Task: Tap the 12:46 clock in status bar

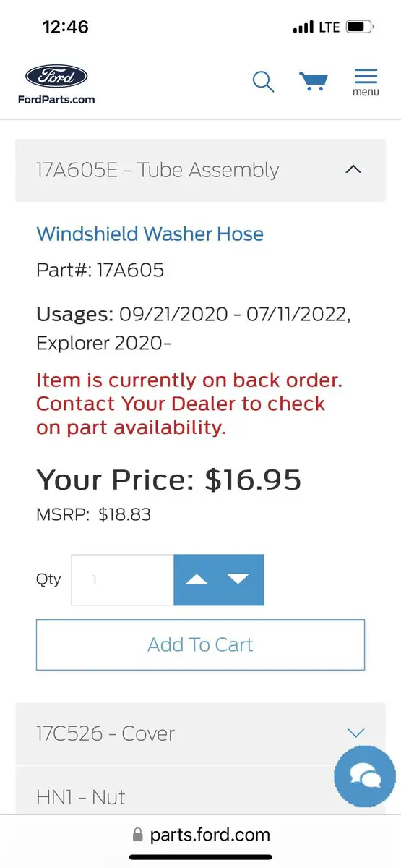Action: (66, 27)
